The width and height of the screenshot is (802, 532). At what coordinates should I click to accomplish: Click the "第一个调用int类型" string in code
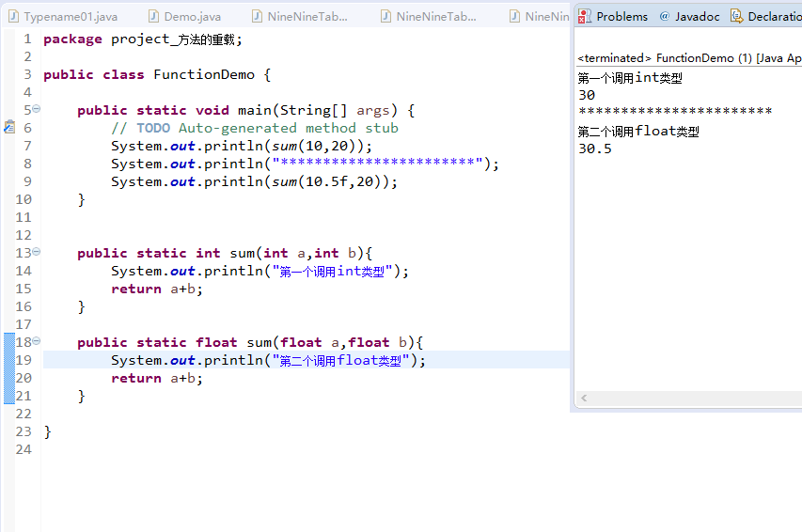click(332, 271)
